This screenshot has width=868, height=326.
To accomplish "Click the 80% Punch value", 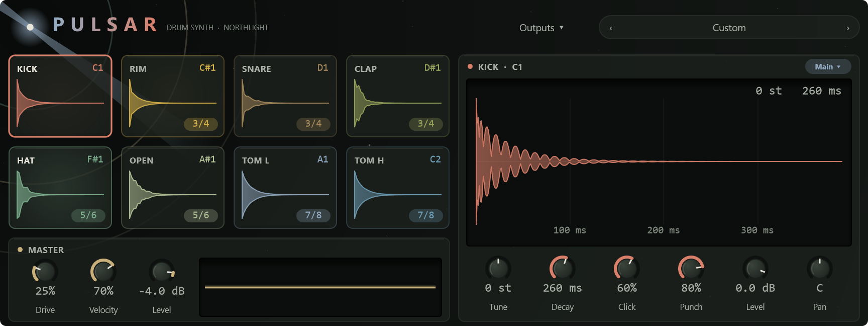I will [x=691, y=288].
